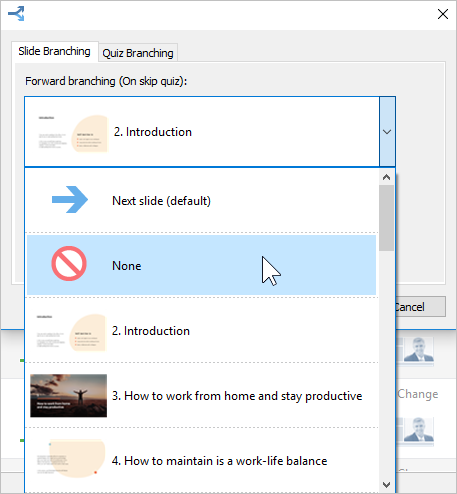Click scroll up arrow in dropdown list

(387, 177)
